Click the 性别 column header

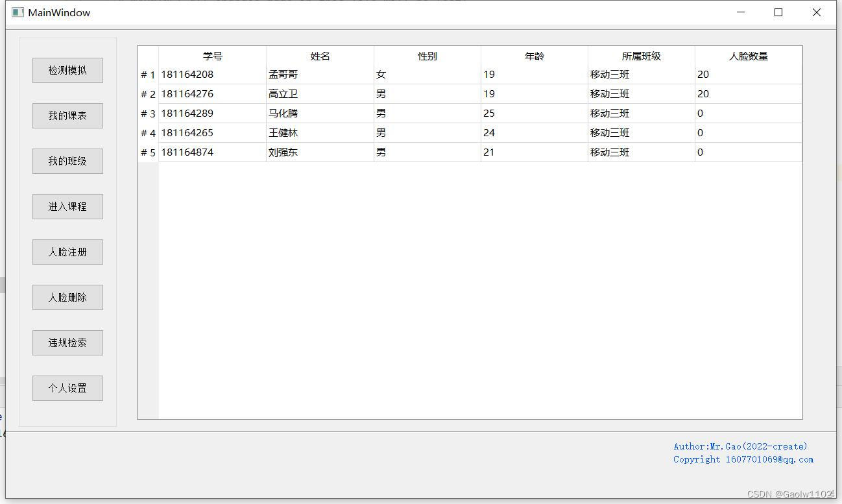click(427, 56)
